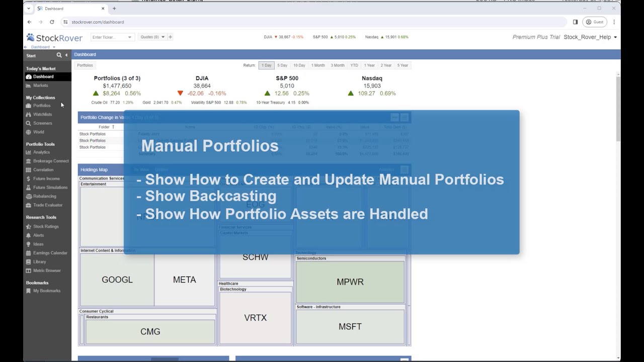Open Screeners in the sidebar

[x=42, y=123]
